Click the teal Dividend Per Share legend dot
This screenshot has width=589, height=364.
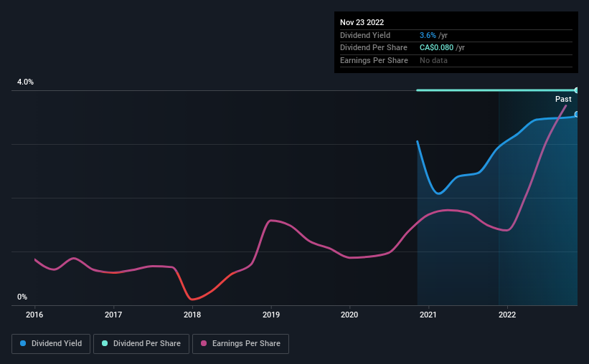[x=105, y=344]
